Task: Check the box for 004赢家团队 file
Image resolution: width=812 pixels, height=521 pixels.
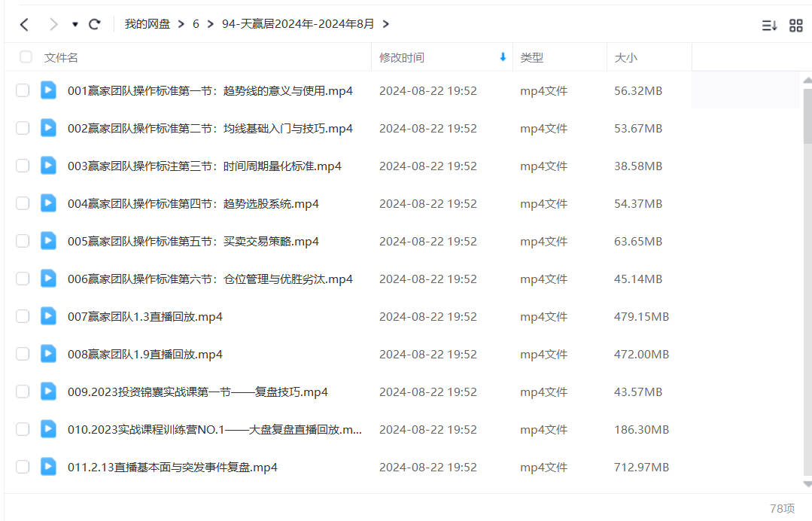Action: 23,203
